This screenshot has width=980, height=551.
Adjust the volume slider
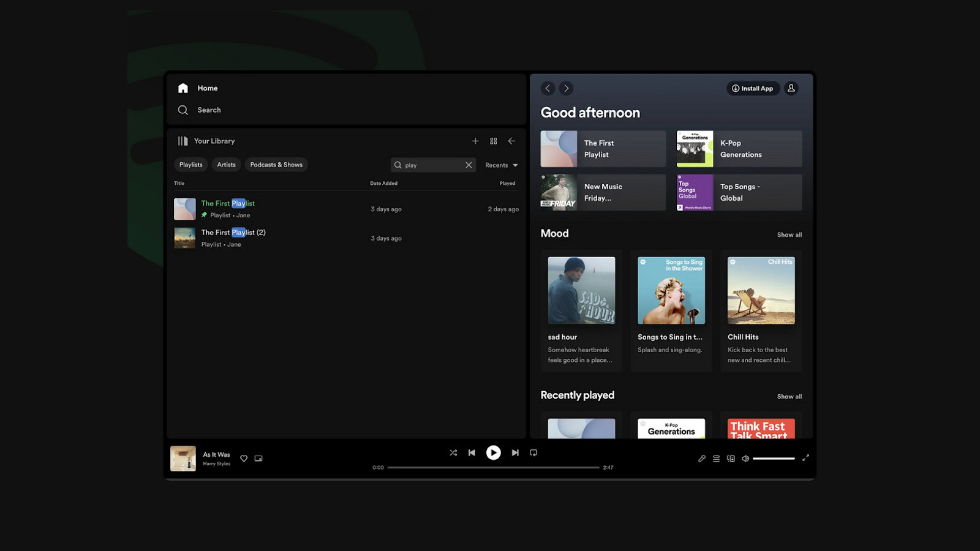(x=774, y=458)
